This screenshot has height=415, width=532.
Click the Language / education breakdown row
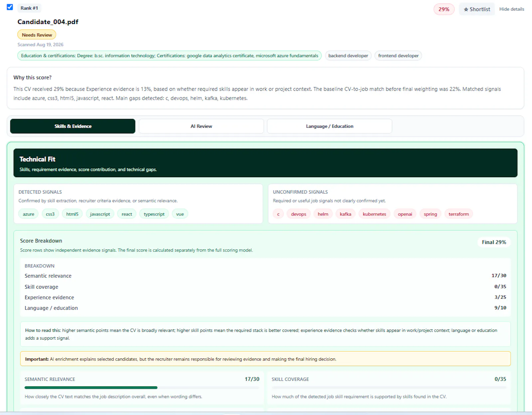pyautogui.click(x=265, y=308)
